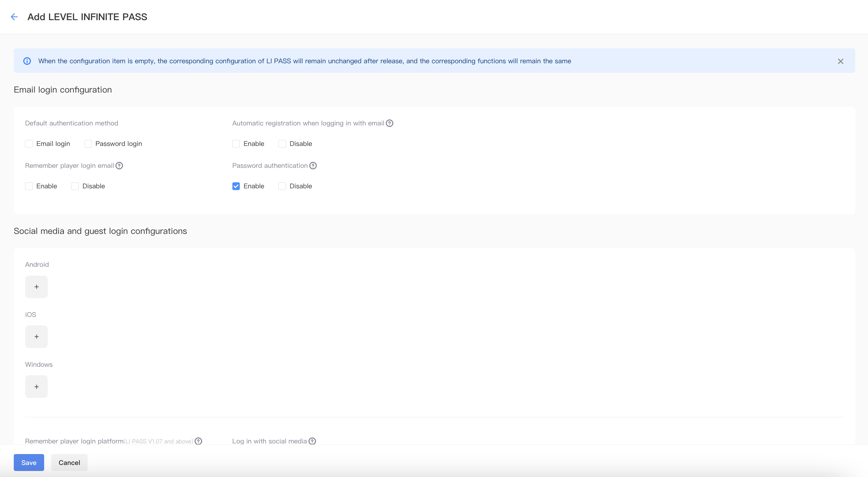
Task: Expand Windows social media login options
Action: pos(36,387)
